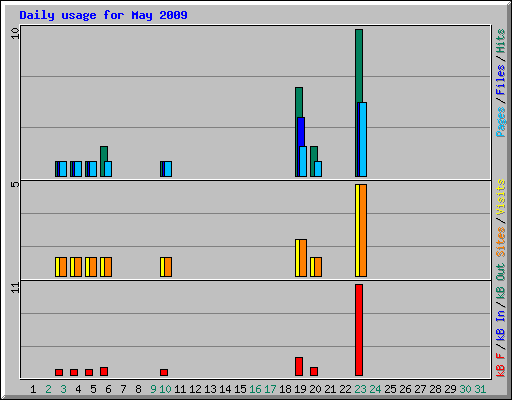The width and height of the screenshot is (512, 400).
Task: Click day 23 label on the x-axis
Action: coord(360,389)
